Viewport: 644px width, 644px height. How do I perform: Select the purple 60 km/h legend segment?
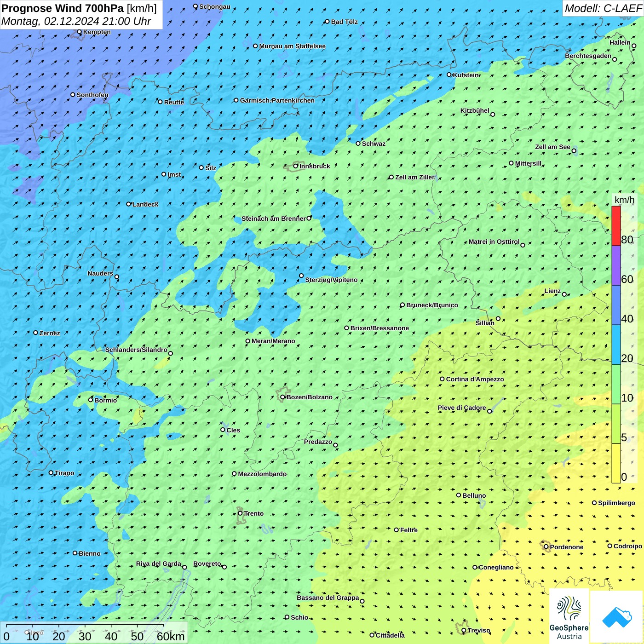point(616,265)
